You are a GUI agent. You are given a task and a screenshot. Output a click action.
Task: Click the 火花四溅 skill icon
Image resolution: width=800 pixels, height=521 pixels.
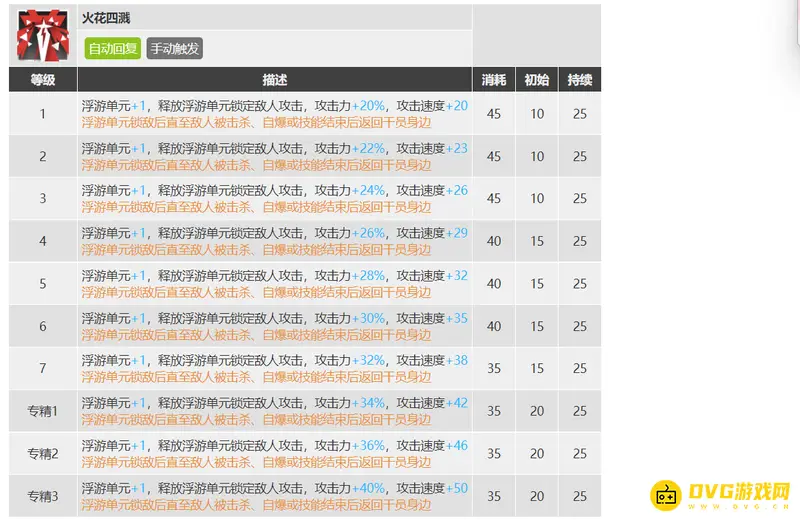(43, 35)
